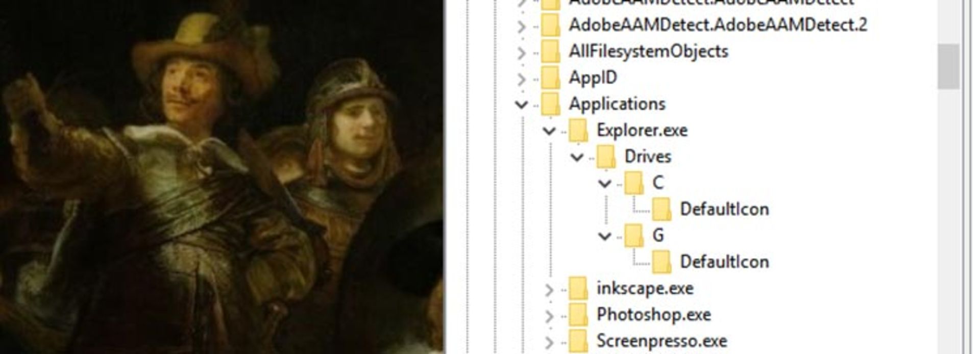The width and height of the screenshot is (980, 354).
Task: Expand the AppID key
Action: click(x=521, y=79)
